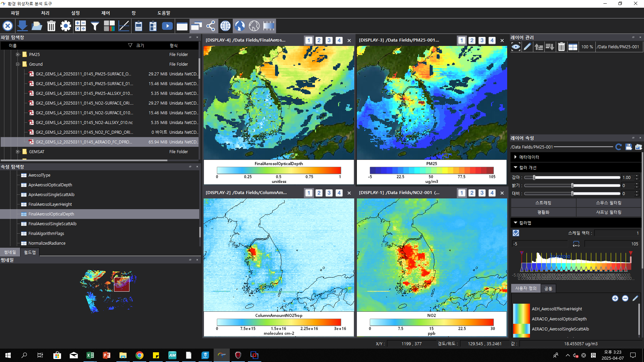Viewport: 644px width, 362px height.
Task: Toggle the colormap scale checkbox
Action: tap(516, 233)
